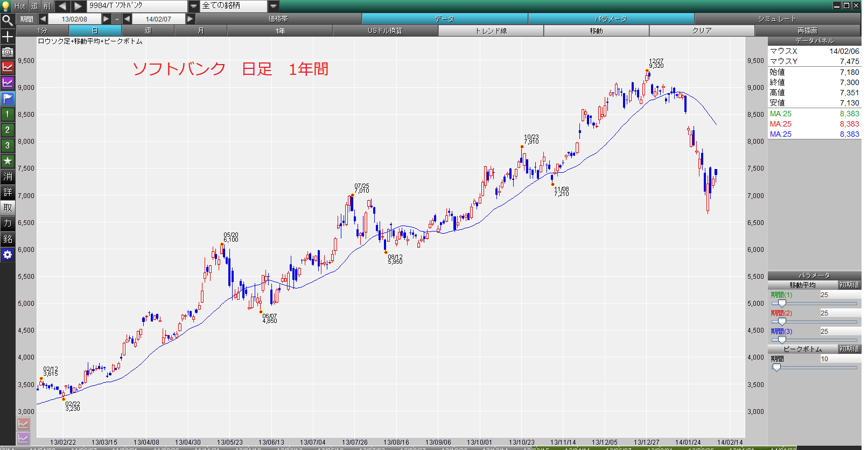Click the 期間(2) slider handle

point(782,322)
